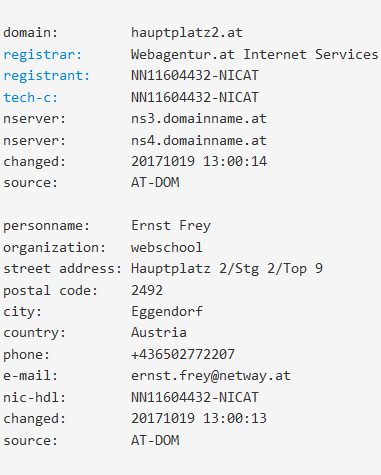The width and height of the screenshot is (381, 475).
Task: Click the tech-c value NN11604432-NICAT
Action: [x=195, y=97]
